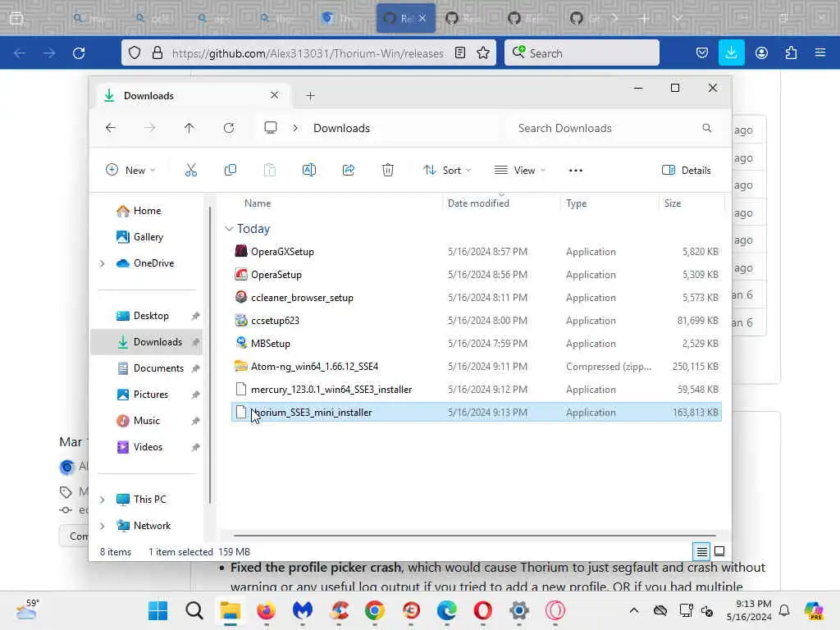Expand the This PC tree node

(102, 500)
